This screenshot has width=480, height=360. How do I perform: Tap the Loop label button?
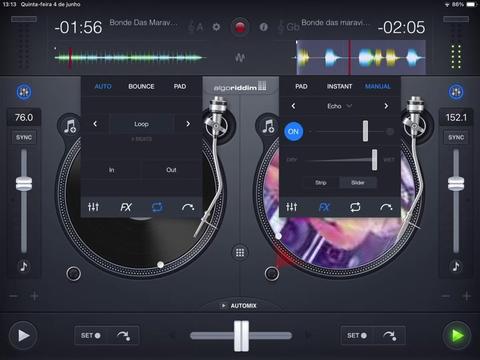coord(141,124)
